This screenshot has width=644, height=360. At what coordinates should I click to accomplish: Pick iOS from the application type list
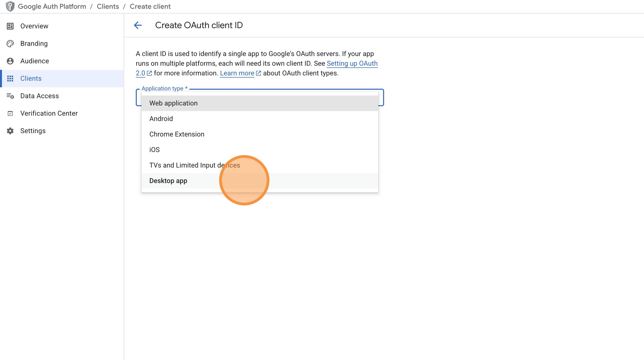pos(154,150)
